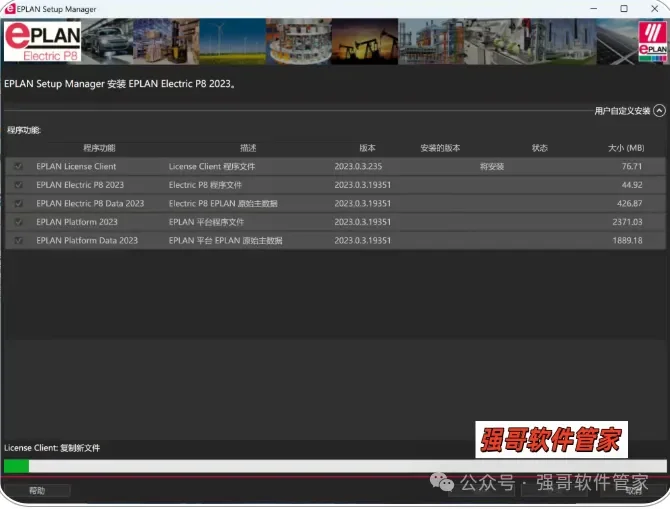Toggle the EPLAN Platform Data 2023 checkbox
Screen dimensions: 670x509
[x=18, y=240]
